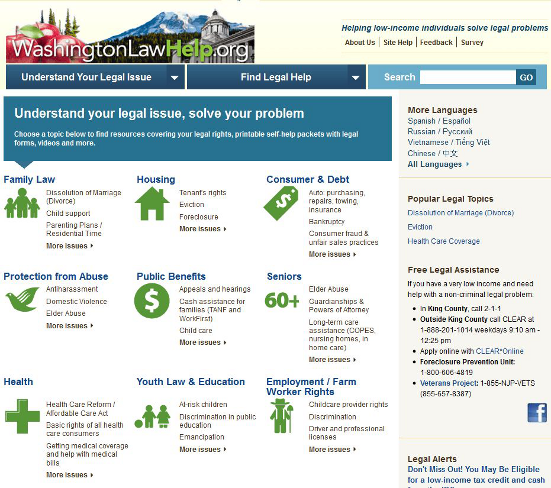551x488 pixels.
Task: Open Child support under Family Law
Action: pyautogui.click(x=68, y=213)
